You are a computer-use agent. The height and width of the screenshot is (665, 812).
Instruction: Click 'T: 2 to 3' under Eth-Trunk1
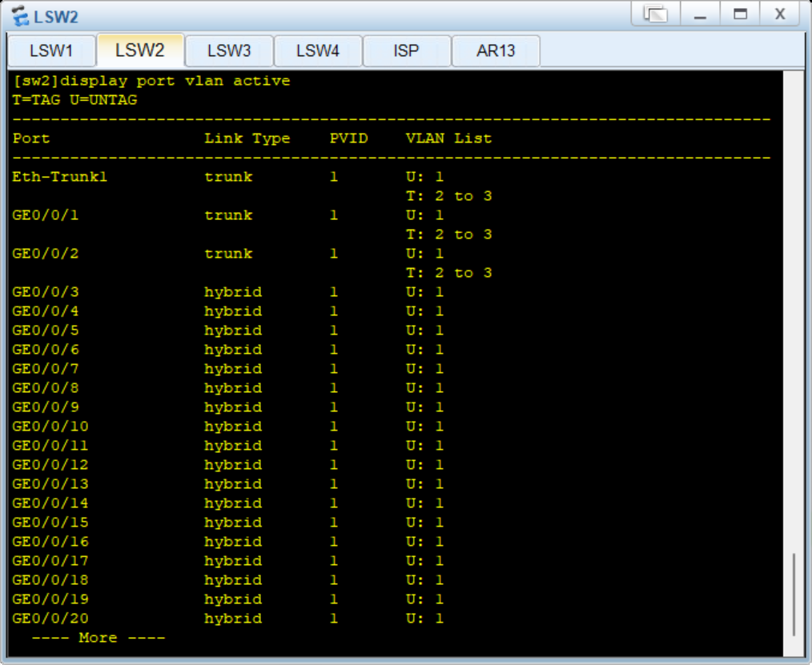[x=448, y=196]
